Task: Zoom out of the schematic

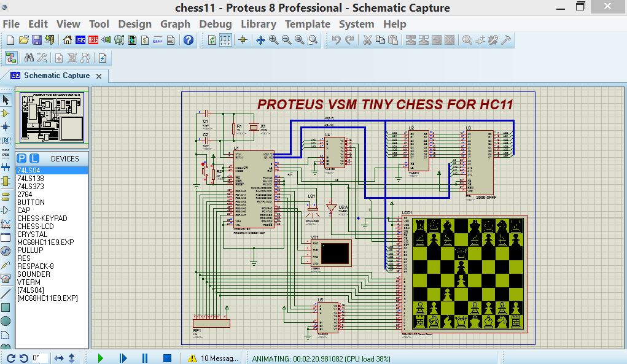Action: coord(286,40)
